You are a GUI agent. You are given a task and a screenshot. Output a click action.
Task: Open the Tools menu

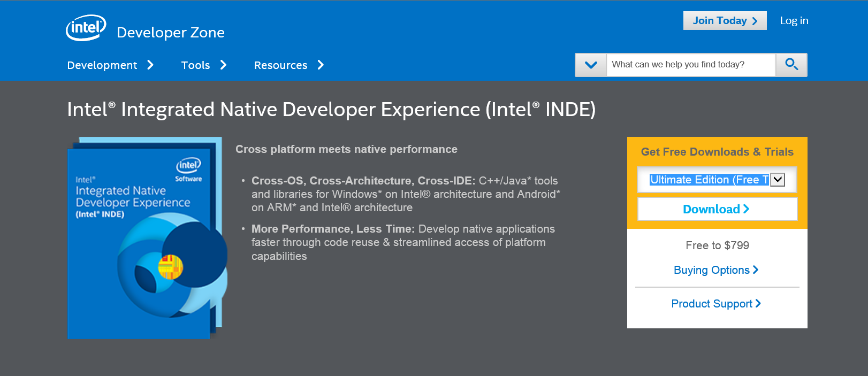click(195, 65)
